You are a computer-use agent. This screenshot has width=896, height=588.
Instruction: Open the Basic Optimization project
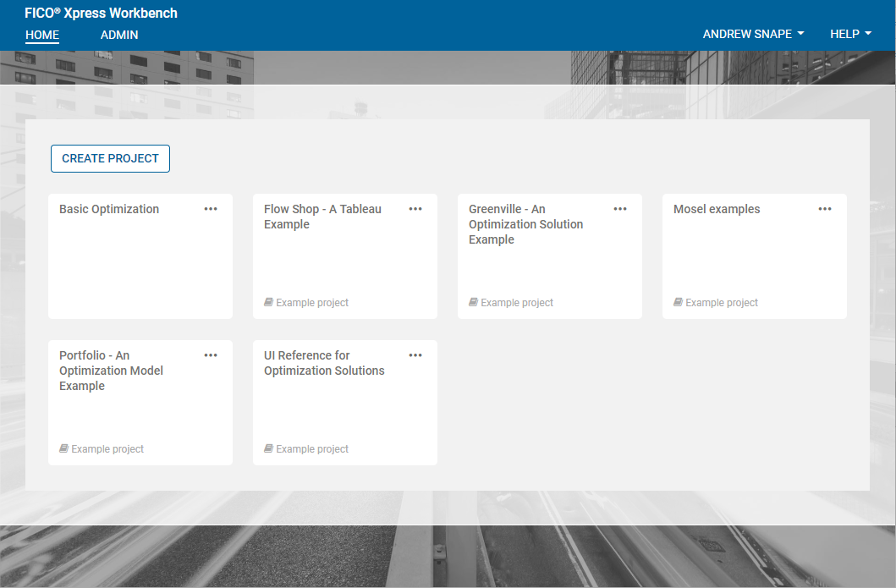[x=109, y=209]
